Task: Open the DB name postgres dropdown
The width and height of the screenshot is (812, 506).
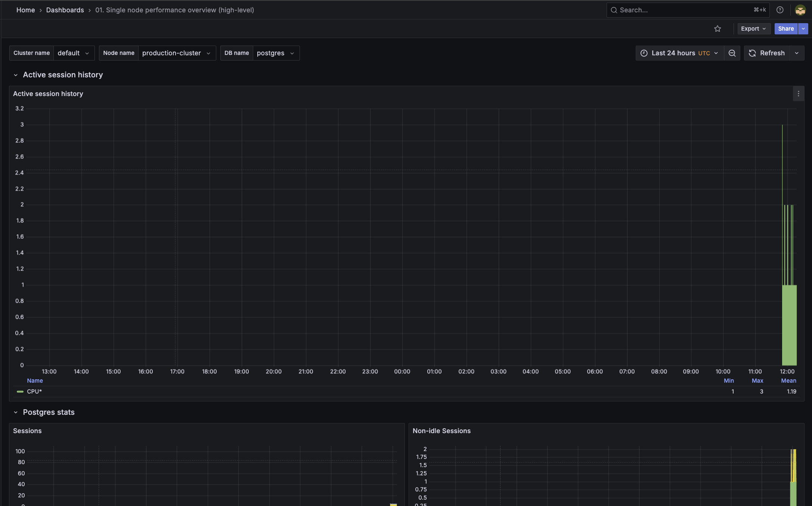Action: click(x=276, y=53)
